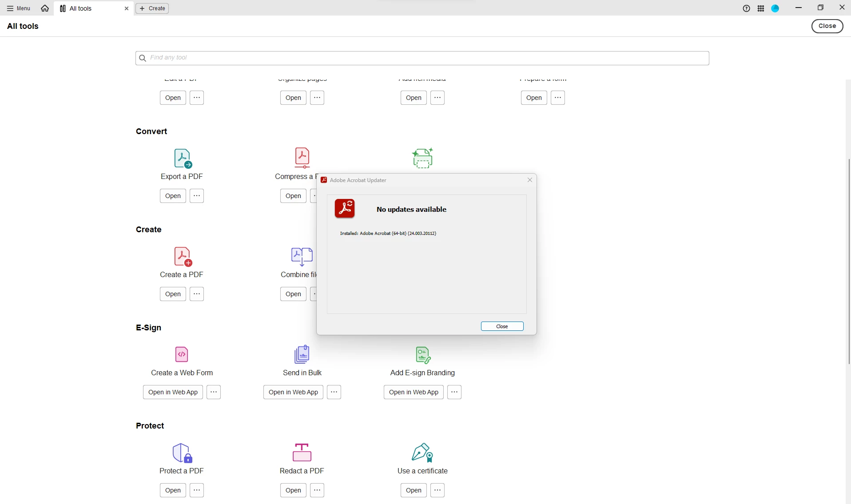This screenshot has width=851, height=504.
Task: Click the scan and OCR printer icon
Action: click(x=422, y=158)
